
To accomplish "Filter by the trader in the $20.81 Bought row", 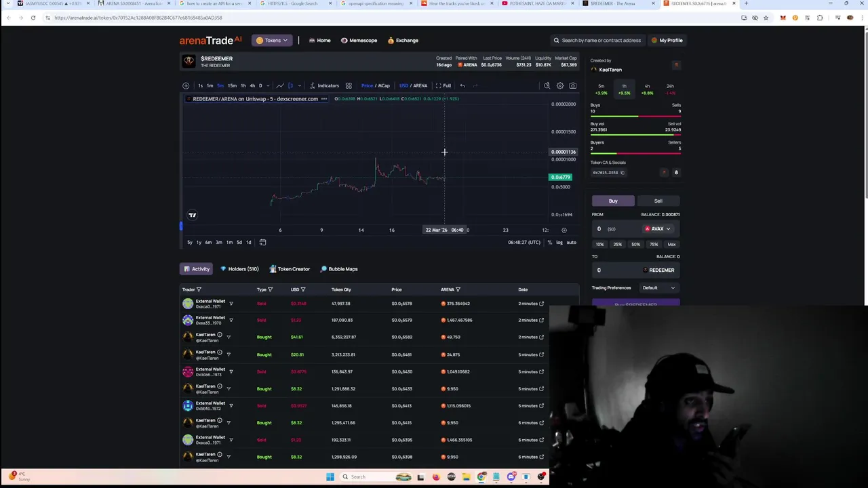I will pos(229,354).
